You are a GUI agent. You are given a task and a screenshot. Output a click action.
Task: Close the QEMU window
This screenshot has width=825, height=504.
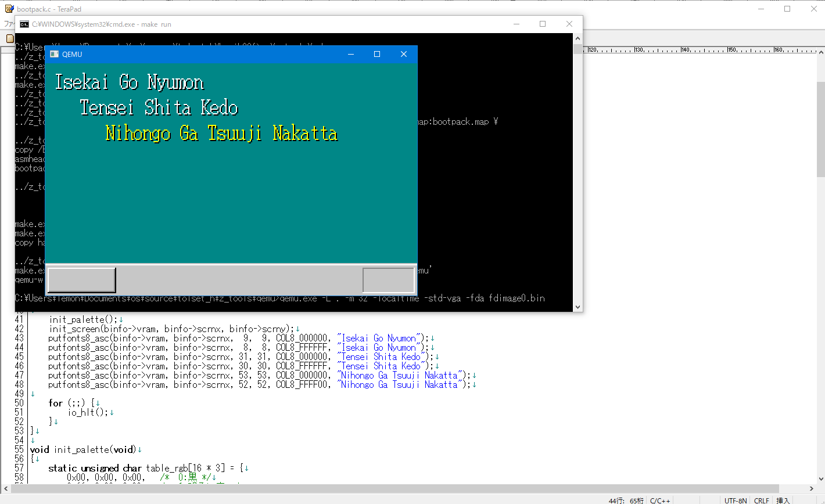click(x=404, y=54)
